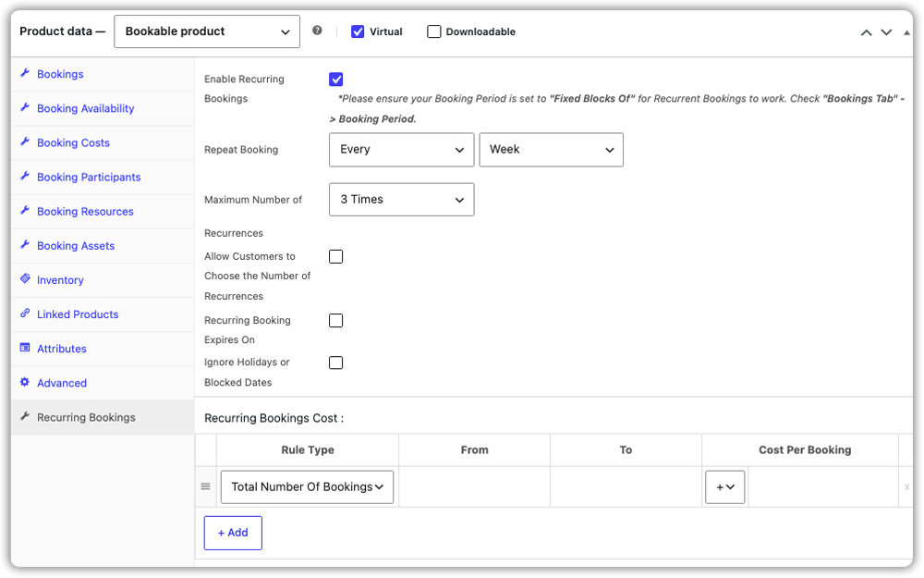This screenshot has width=924, height=578.
Task: Check the Downloadable checkbox
Action: [x=433, y=31]
